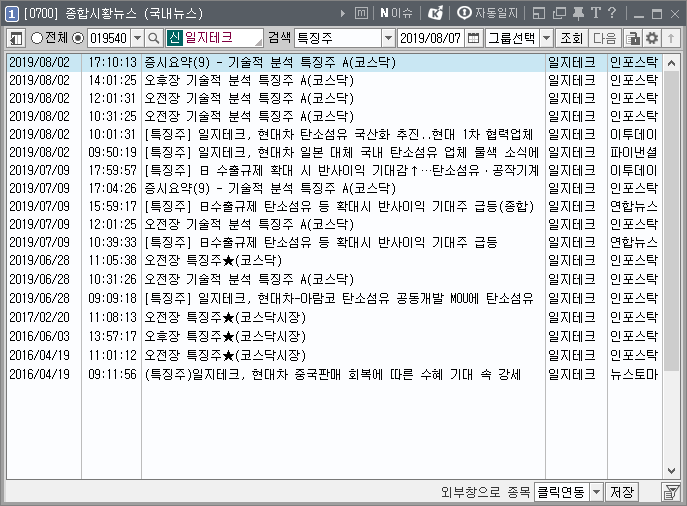
Task: Click the date field 2019/08/07
Action: 431,39
